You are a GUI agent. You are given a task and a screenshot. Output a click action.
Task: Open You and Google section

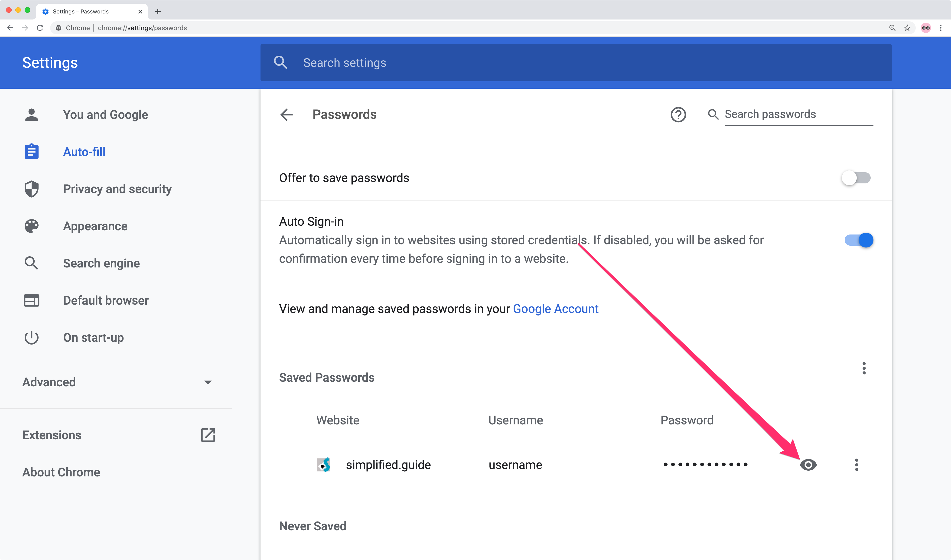[x=105, y=115]
